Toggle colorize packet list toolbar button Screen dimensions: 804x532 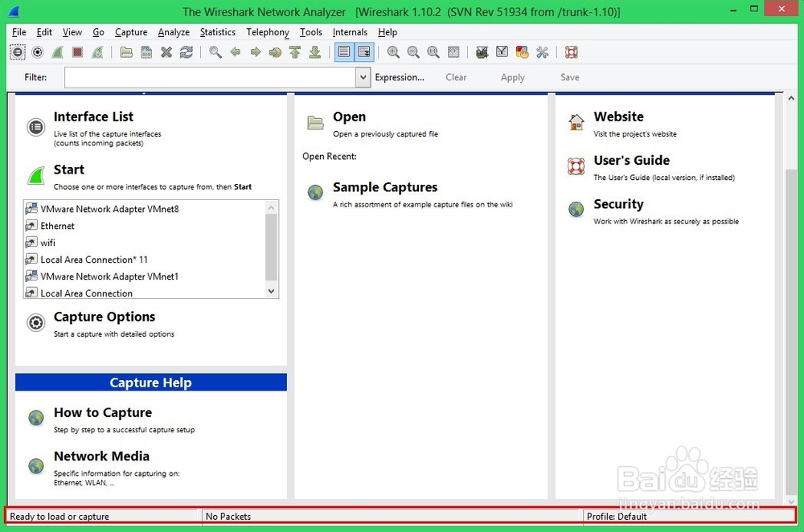tap(344, 51)
